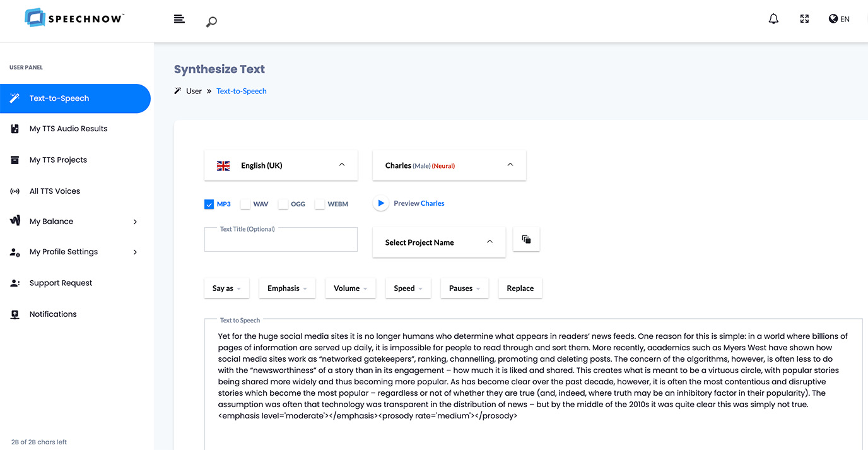Image resolution: width=868 pixels, height=450 pixels.
Task: Open All TTS Voices in sidebar
Action: (x=55, y=191)
